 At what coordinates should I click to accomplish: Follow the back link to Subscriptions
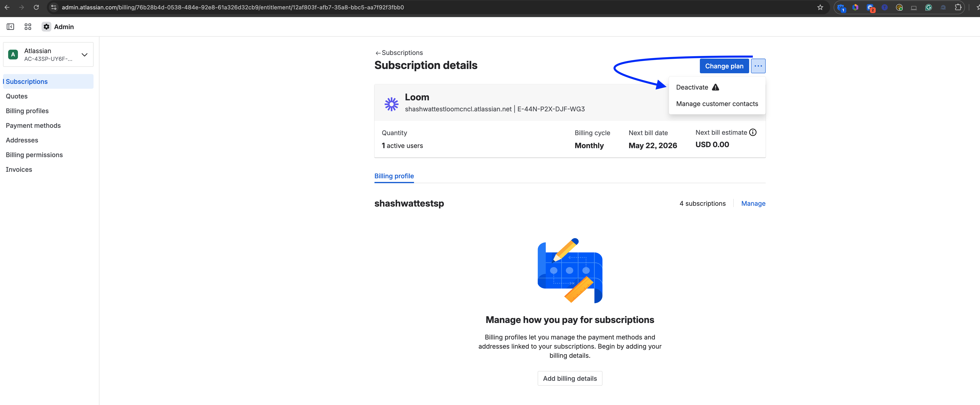[399, 53]
